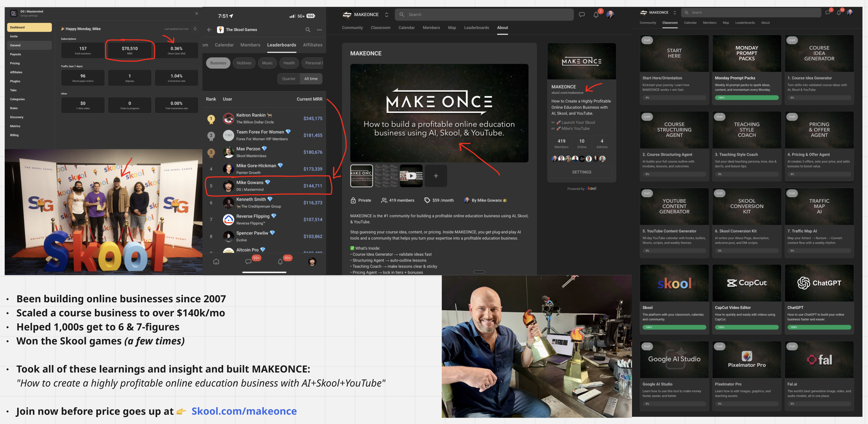Tap the profile avatar in phone bottom bar
Viewport: 868px width, 424px height.
click(x=312, y=261)
